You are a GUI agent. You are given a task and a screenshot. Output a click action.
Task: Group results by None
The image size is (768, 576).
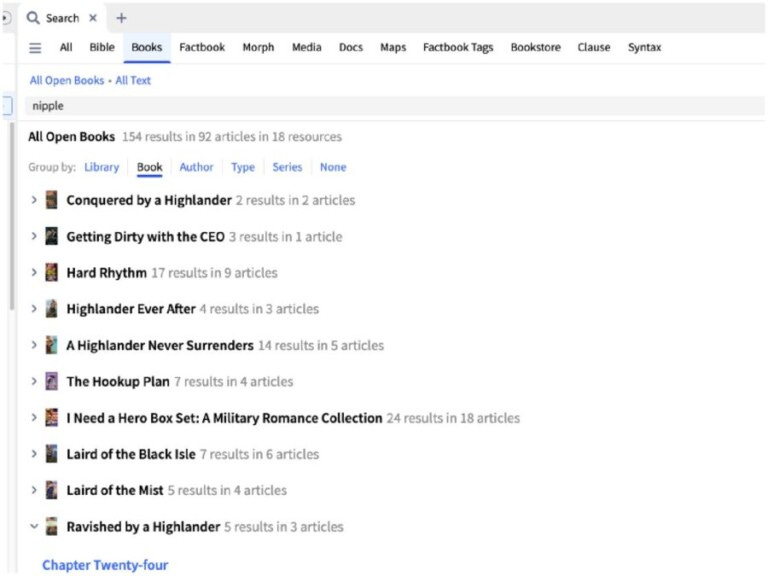pyautogui.click(x=333, y=168)
